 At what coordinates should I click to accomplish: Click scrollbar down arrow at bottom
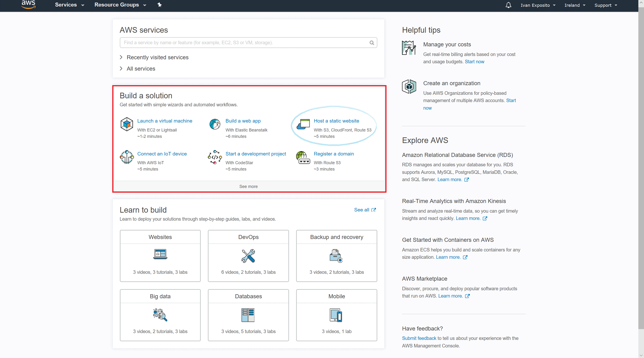click(x=641, y=355)
